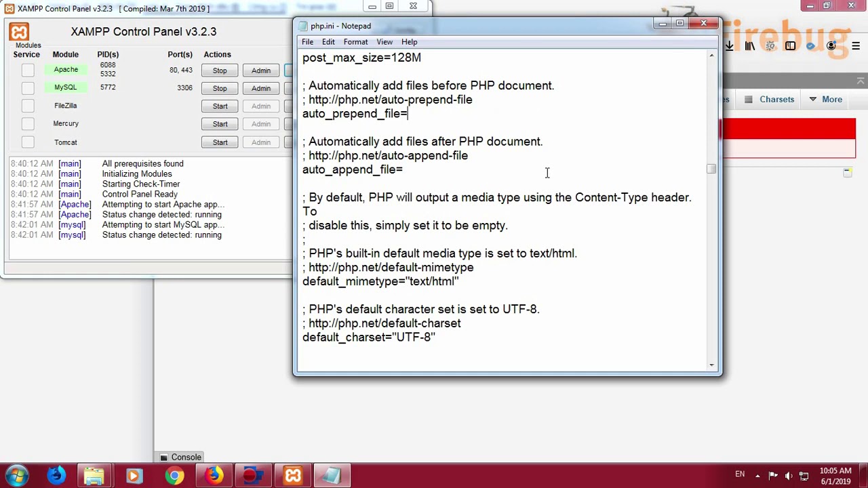Place cursor after auto_append_file= line
The height and width of the screenshot is (488, 868).
[x=403, y=170]
